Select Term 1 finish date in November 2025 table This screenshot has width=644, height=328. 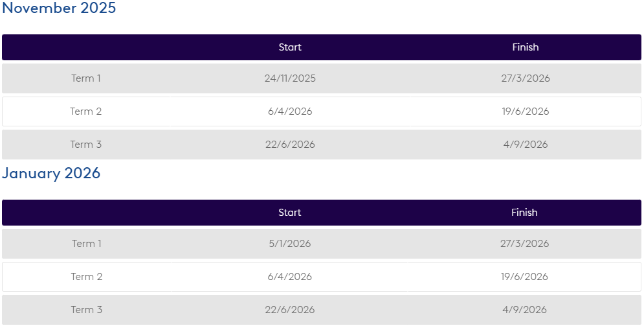[526, 78]
